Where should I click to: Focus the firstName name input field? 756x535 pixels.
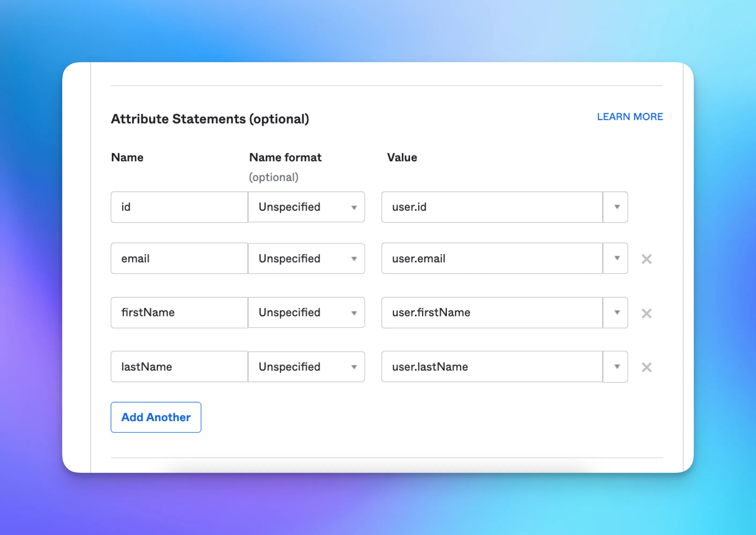[179, 312]
